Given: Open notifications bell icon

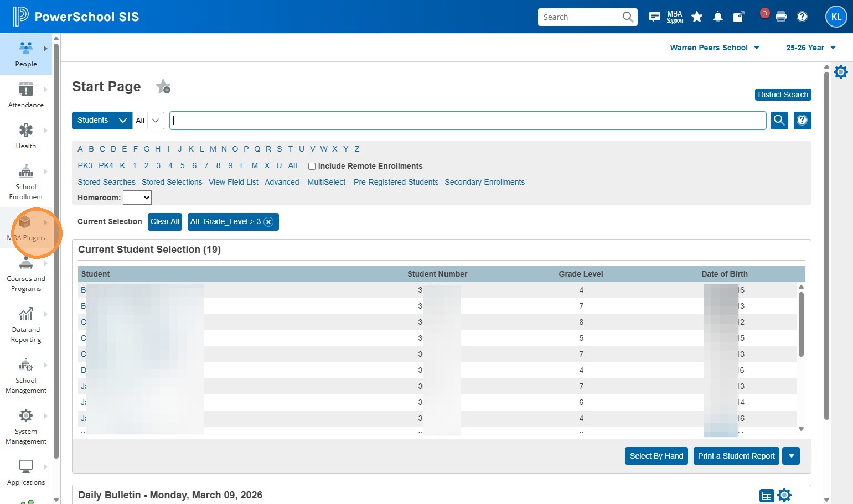Looking at the screenshot, I should (718, 17).
